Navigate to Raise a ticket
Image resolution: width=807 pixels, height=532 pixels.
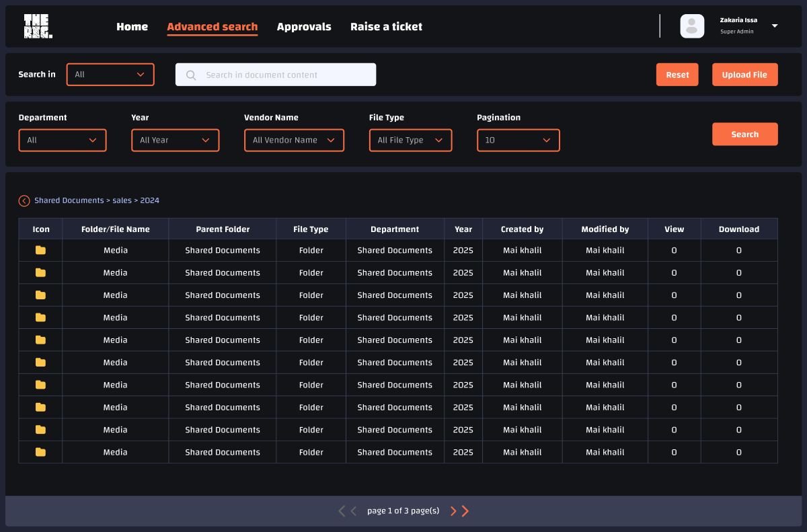[386, 26]
